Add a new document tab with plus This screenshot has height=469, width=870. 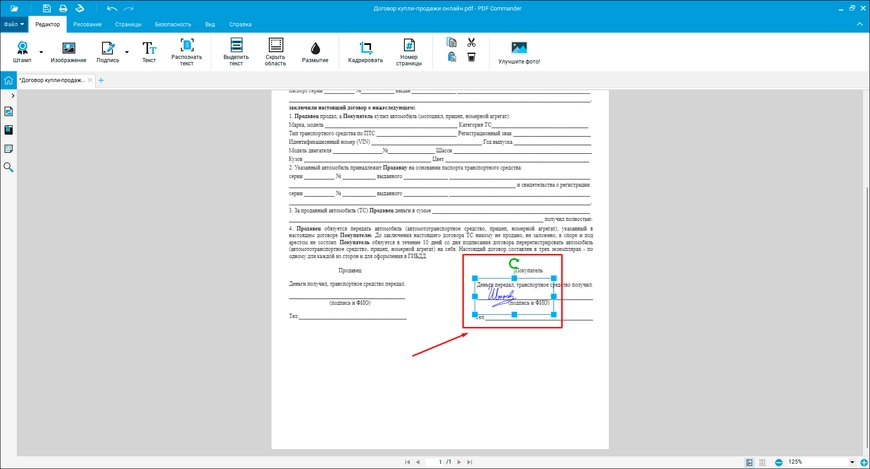click(101, 80)
